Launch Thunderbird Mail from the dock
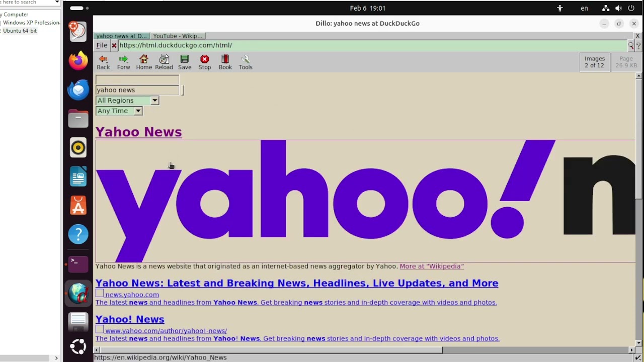644x362 pixels. pyautogui.click(x=78, y=89)
